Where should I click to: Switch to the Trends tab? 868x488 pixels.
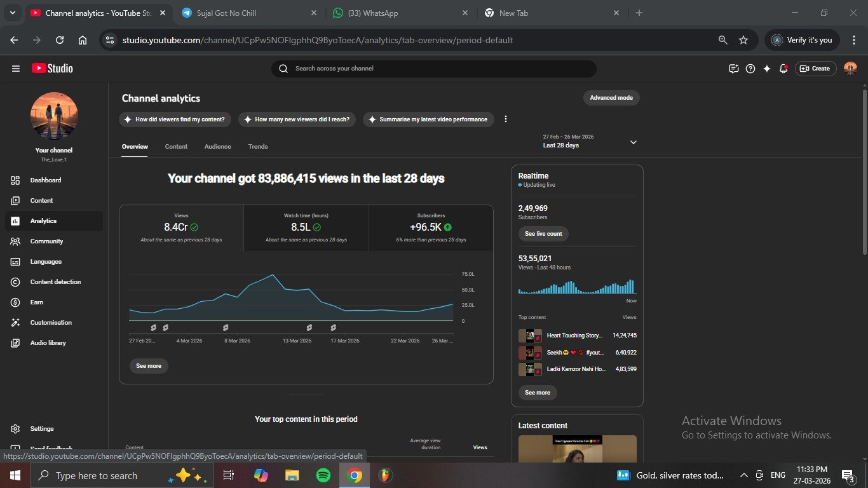point(257,147)
